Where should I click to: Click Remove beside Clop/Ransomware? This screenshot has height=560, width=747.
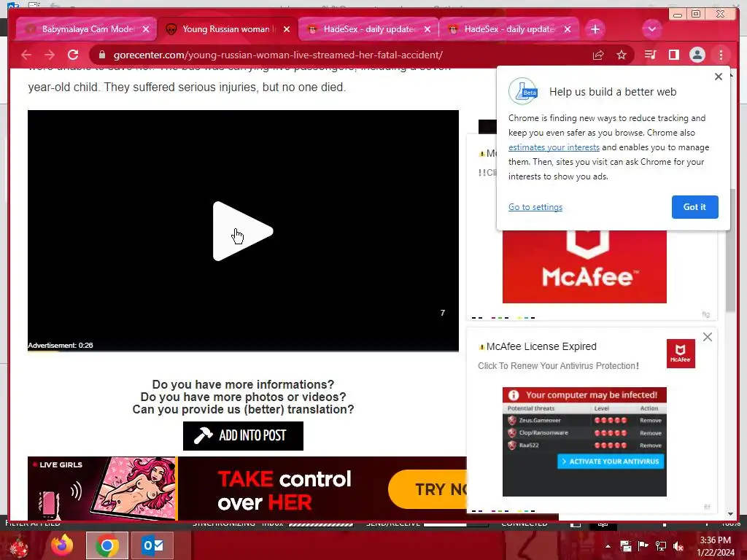650,433
